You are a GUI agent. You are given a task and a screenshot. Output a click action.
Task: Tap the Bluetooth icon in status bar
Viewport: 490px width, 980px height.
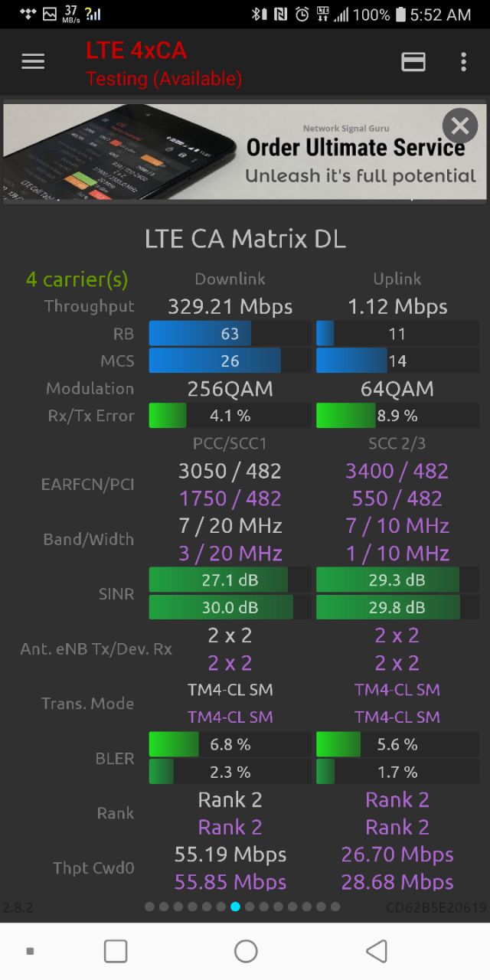[x=259, y=14]
